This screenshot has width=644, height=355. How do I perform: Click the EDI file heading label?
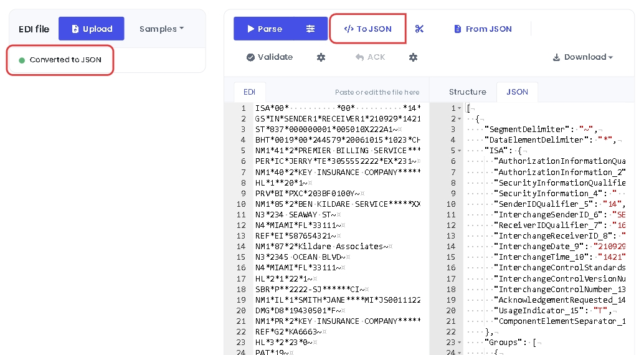[34, 29]
